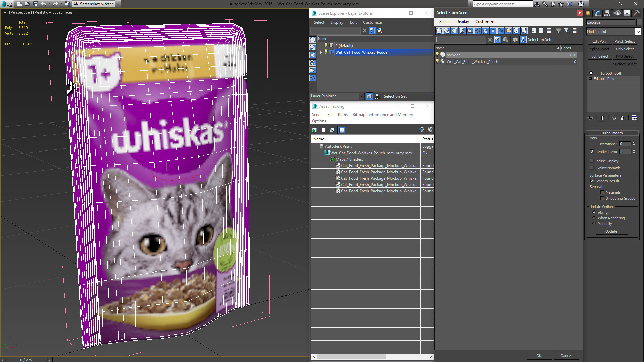The height and width of the screenshot is (362, 644).
Task: Toggle bone objects filter in Select From Scene
Action: (x=501, y=31)
